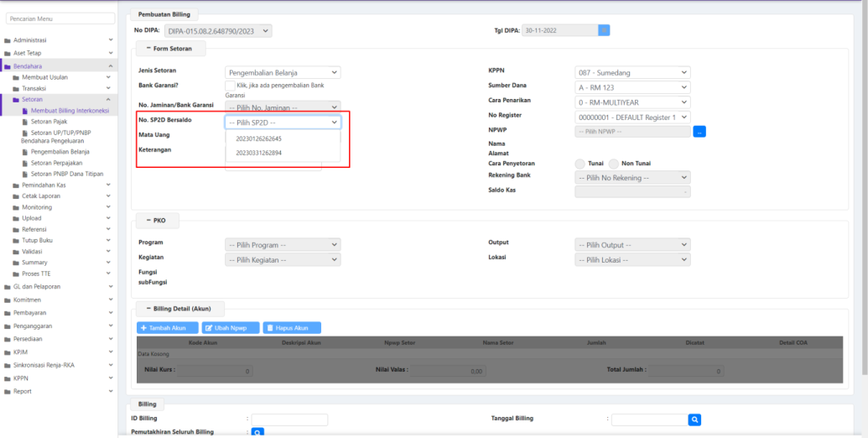Click the search icon beside Tanggal Billing
This screenshot has height=438, width=868.
point(694,420)
